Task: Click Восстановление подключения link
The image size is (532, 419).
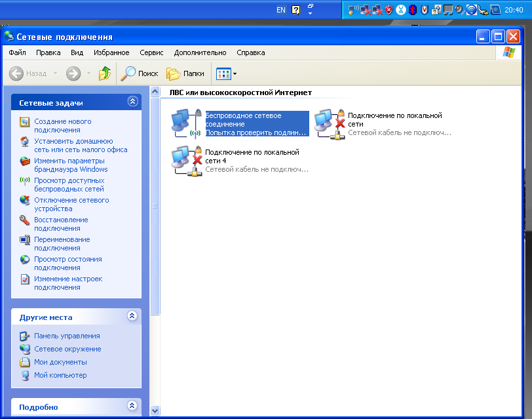Action: 61,224
